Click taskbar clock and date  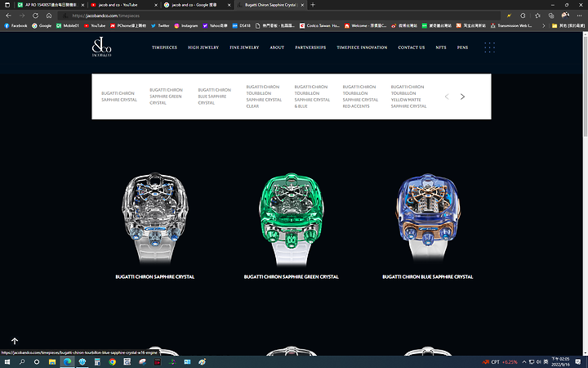(560, 361)
